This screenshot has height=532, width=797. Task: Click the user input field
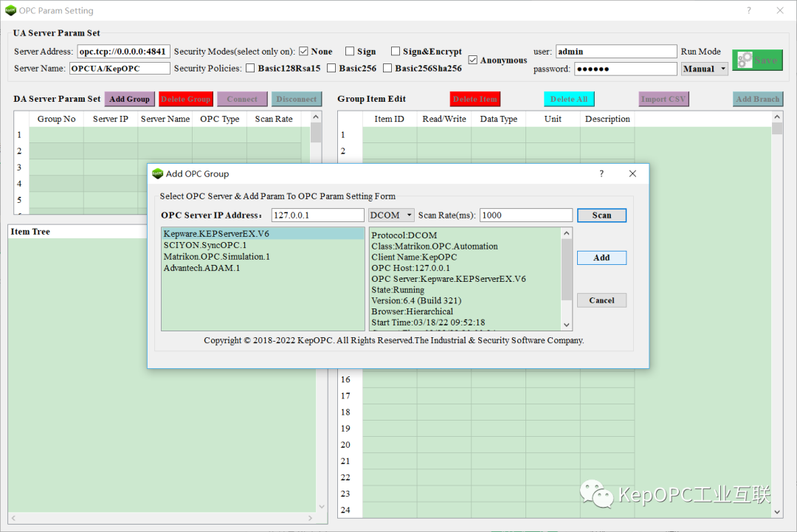[616, 52]
